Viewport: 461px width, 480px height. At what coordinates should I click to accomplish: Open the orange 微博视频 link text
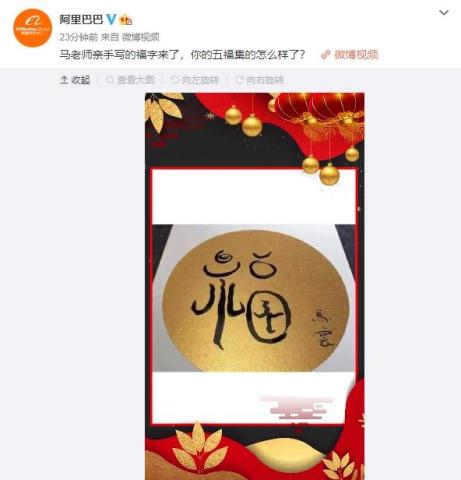point(356,54)
